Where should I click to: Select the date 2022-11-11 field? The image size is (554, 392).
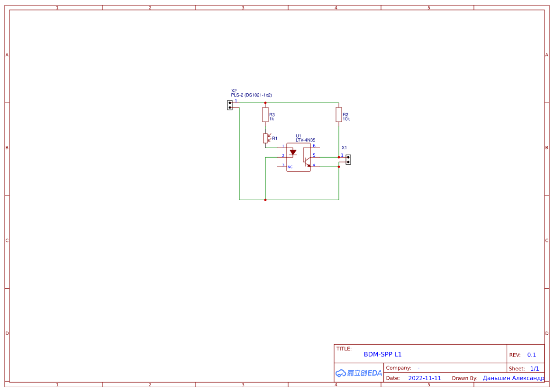(425, 378)
